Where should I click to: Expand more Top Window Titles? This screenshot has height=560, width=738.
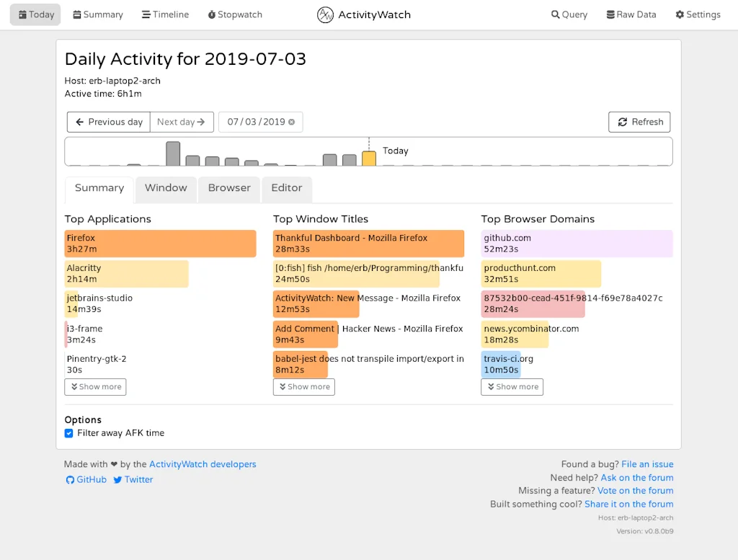303,386
